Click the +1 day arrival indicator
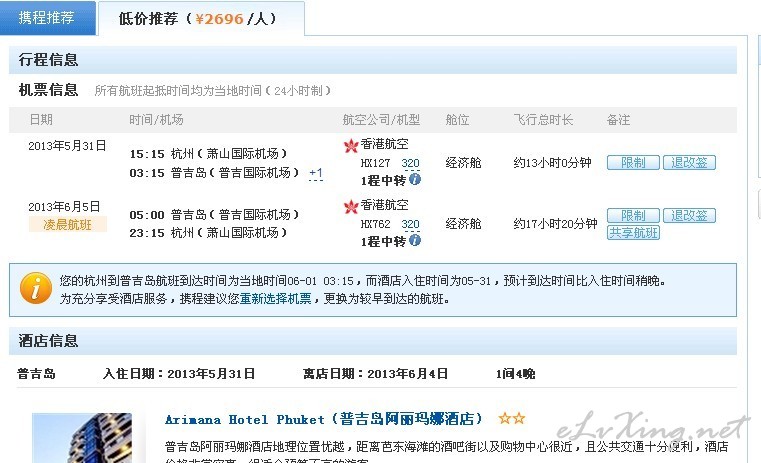Image resolution: width=761 pixels, height=463 pixels. point(315,173)
